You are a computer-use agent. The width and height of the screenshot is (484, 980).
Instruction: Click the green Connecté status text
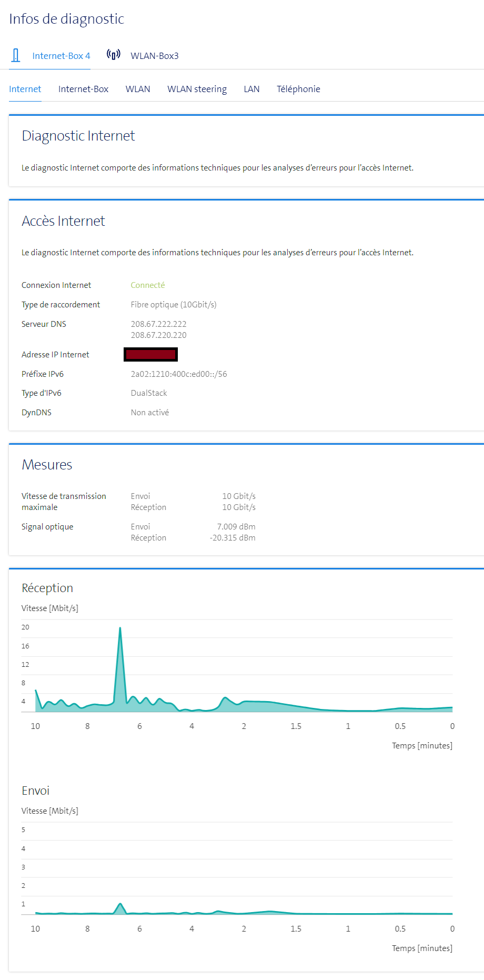pyautogui.click(x=148, y=285)
